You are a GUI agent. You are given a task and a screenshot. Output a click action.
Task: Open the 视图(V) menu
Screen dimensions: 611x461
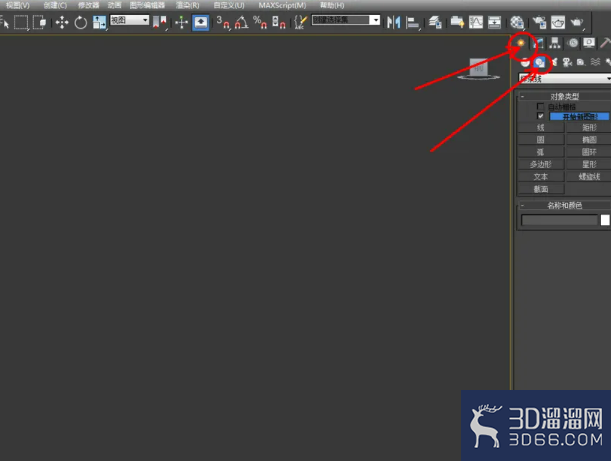(x=18, y=5)
